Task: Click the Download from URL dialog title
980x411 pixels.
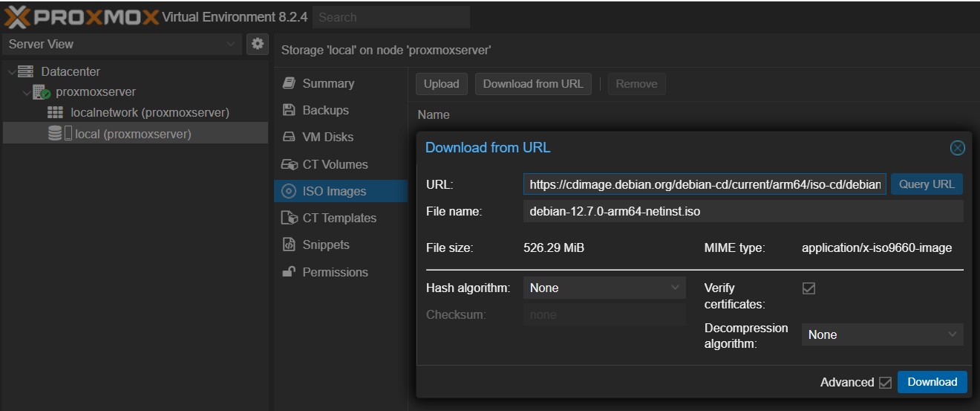Action: 488,147
